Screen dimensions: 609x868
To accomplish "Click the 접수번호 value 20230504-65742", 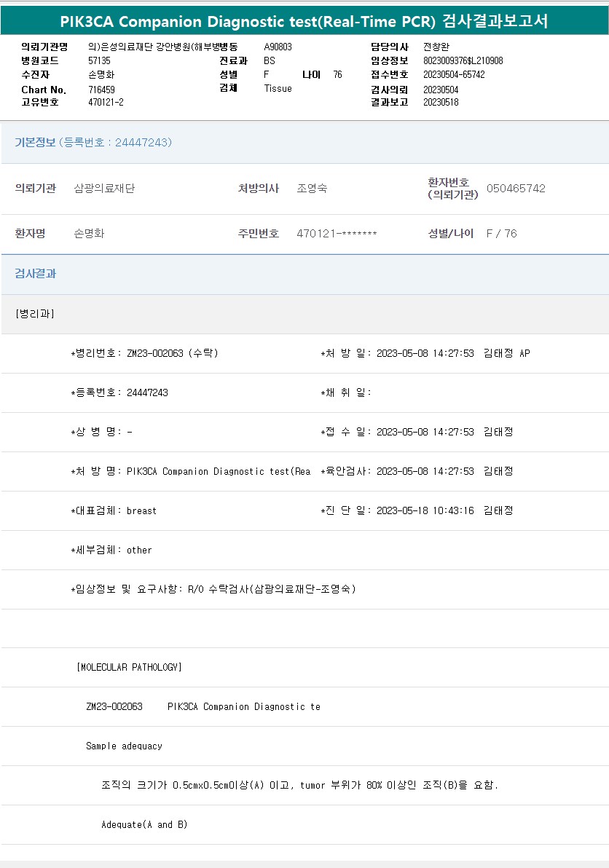I will coord(454,74).
